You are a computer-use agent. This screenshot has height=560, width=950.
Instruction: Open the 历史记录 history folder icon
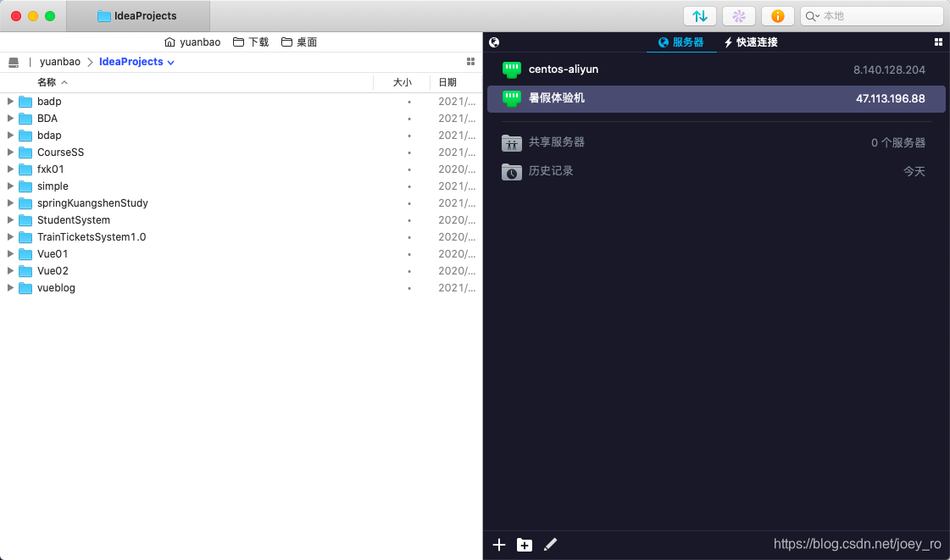pyautogui.click(x=512, y=171)
